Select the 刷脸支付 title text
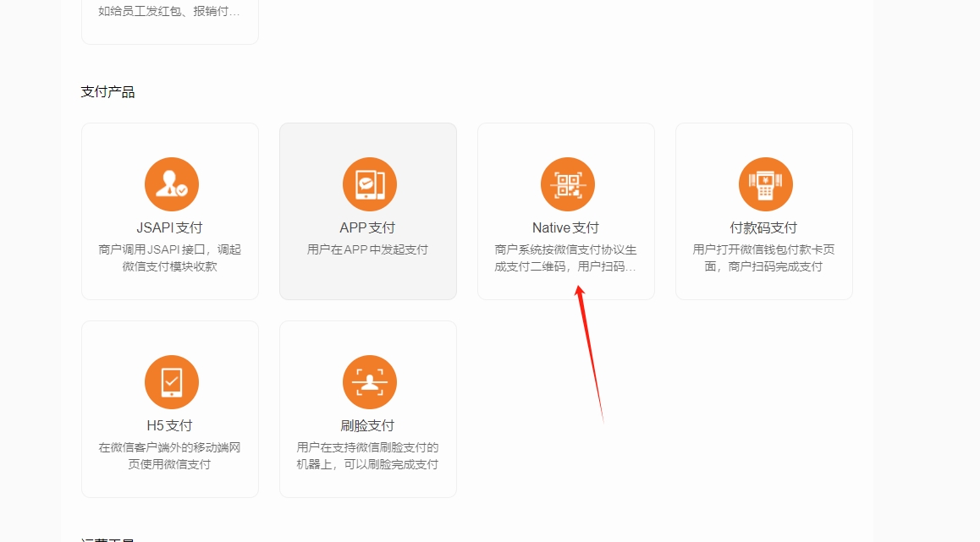Viewport: 980px width, 542px height. [368, 425]
